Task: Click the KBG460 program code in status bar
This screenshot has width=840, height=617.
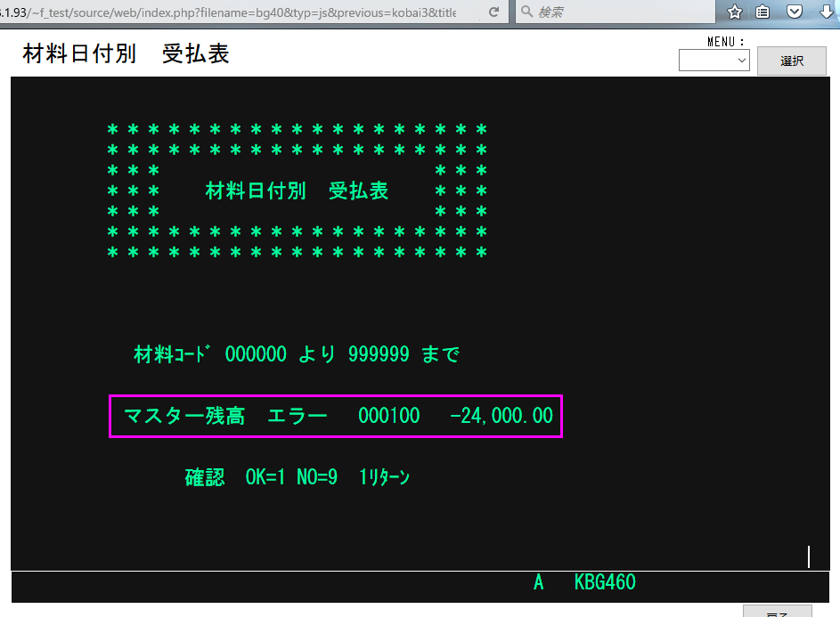Action: pyautogui.click(x=605, y=583)
